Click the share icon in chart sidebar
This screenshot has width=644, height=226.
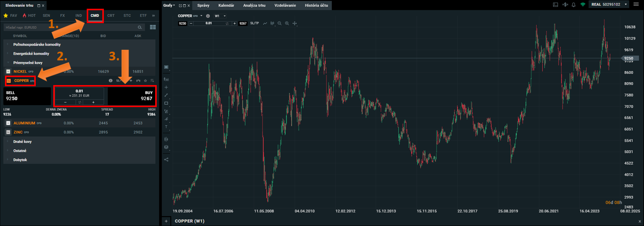tap(166, 160)
